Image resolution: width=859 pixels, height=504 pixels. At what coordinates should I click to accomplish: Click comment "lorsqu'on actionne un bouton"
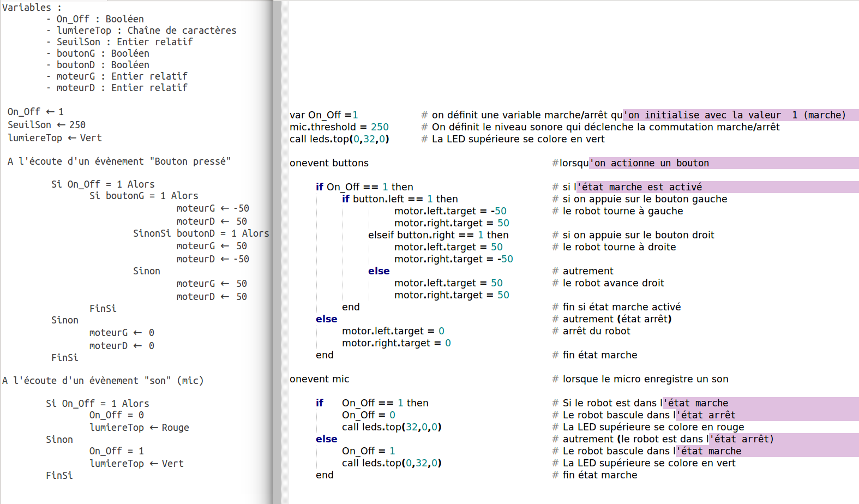pyautogui.click(x=630, y=163)
